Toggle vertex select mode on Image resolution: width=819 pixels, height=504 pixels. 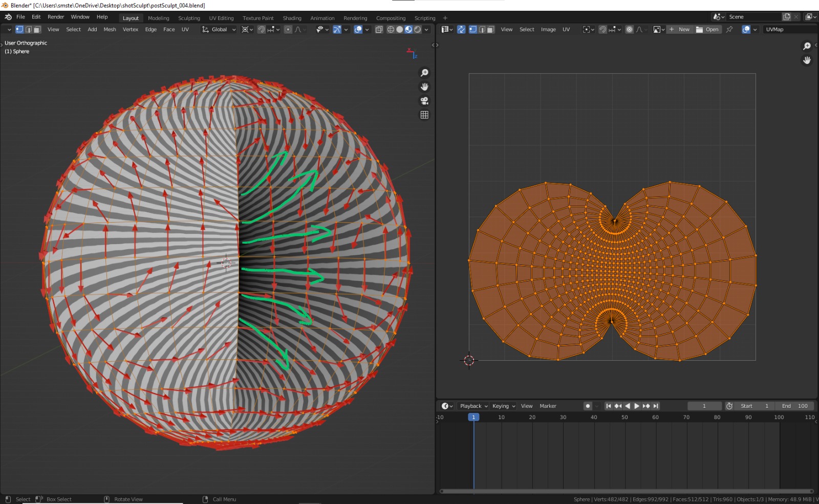click(x=19, y=29)
